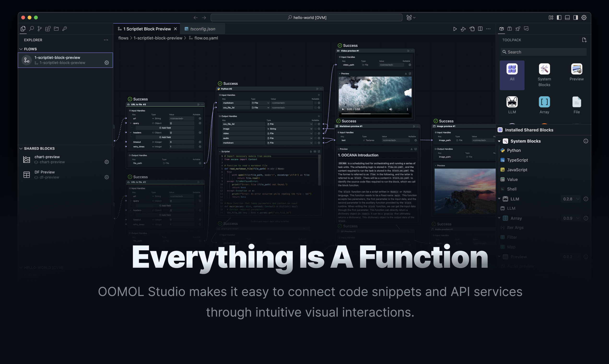Close the 1 Scriptlet Block Preview tab

(175, 29)
